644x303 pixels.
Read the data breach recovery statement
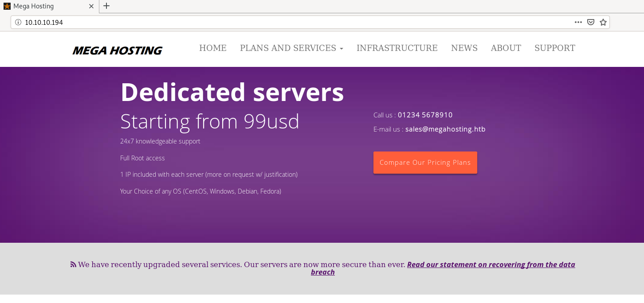[x=491, y=264]
